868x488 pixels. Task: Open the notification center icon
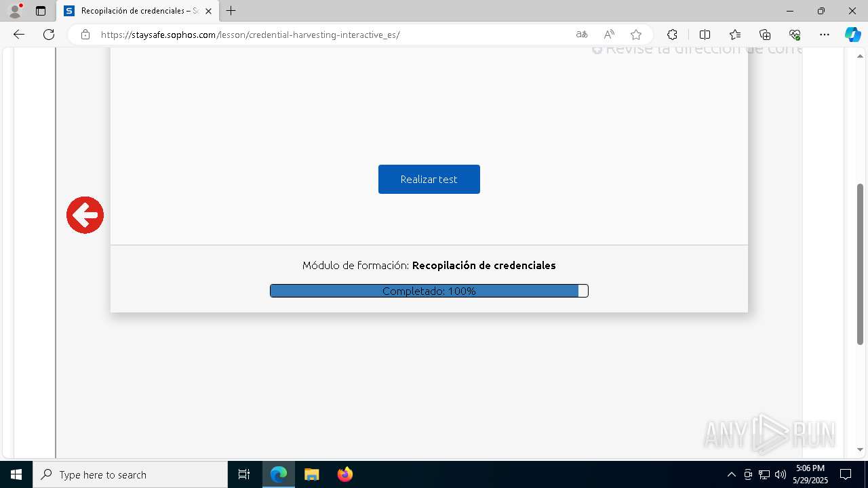846,474
